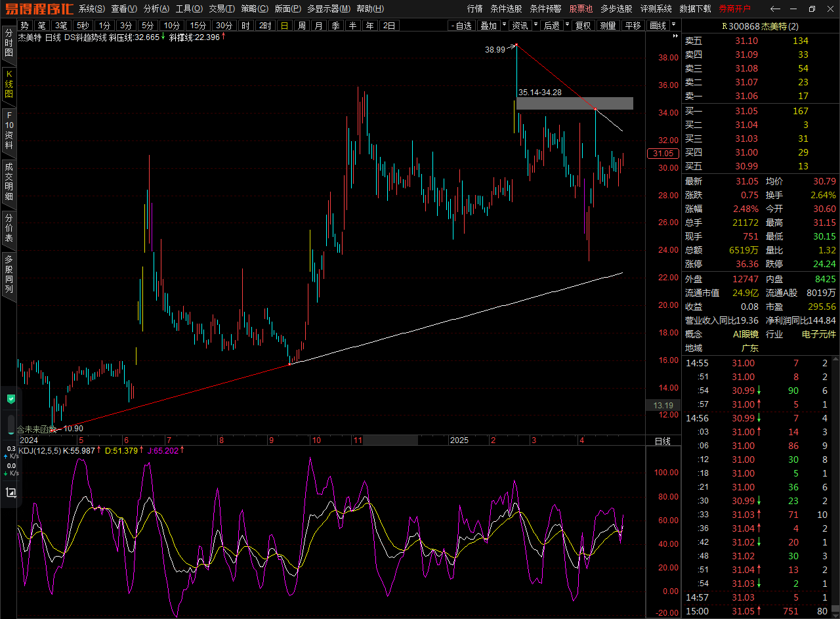Switch to 半 half-year period

tap(353, 26)
